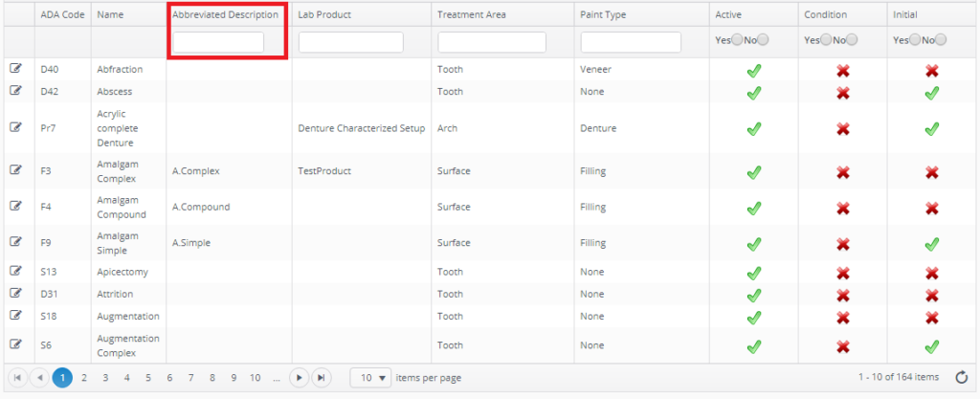Go to the next page arrow
The height and width of the screenshot is (399, 980).
tap(300, 378)
